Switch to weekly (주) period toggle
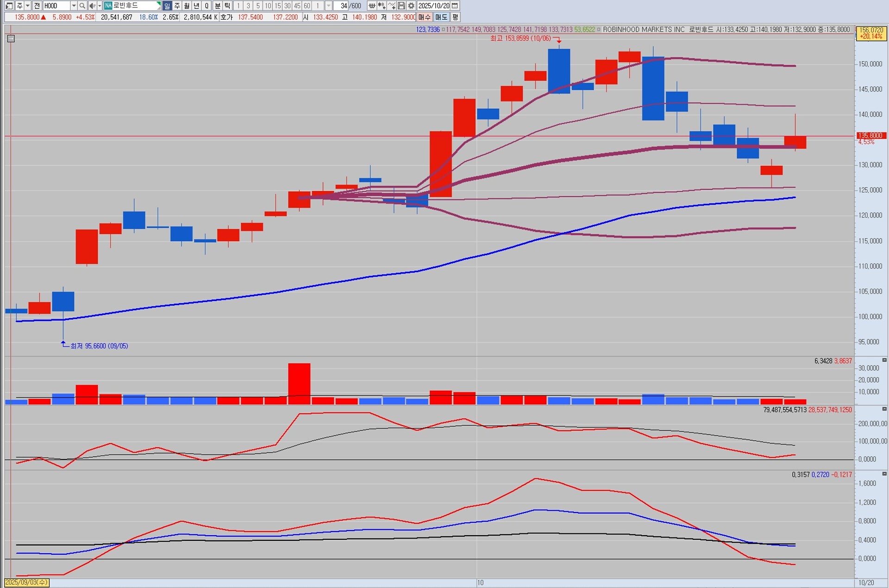Screen dimensions: 889x588 pos(177,6)
